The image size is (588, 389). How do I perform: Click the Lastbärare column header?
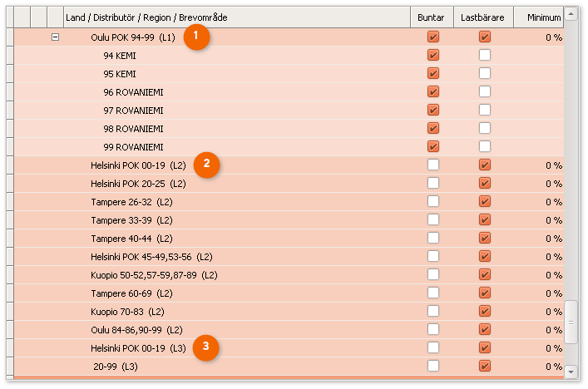(483, 17)
